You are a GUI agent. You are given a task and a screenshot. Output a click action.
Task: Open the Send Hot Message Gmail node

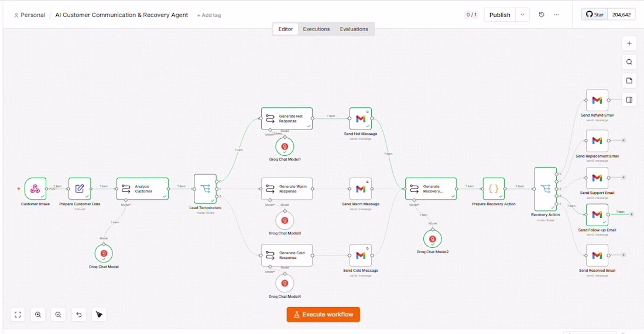click(x=361, y=118)
